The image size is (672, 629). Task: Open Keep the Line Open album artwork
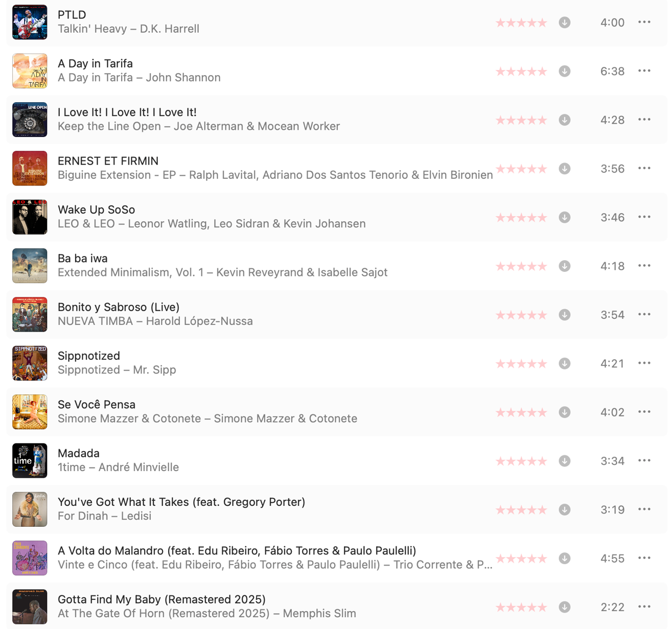(x=30, y=120)
